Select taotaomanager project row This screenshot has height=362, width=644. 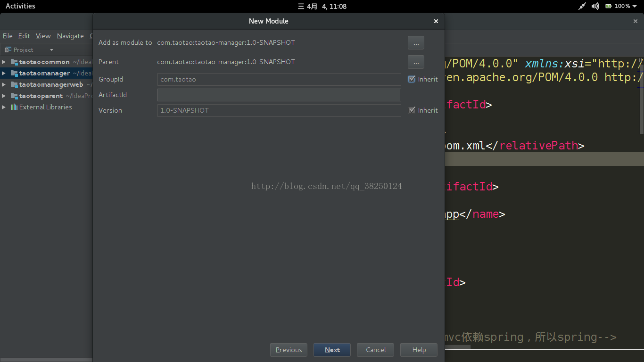click(x=46, y=73)
